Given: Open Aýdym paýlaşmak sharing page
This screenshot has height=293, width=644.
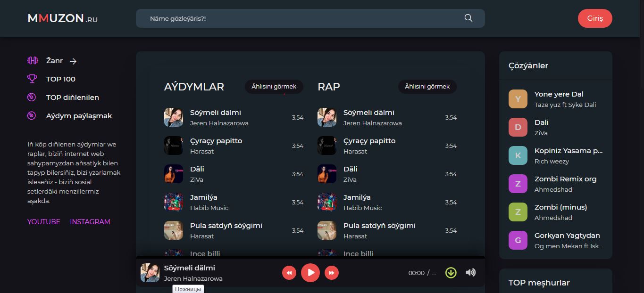Looking at the screenshot, I should click(x=79, y=116).
